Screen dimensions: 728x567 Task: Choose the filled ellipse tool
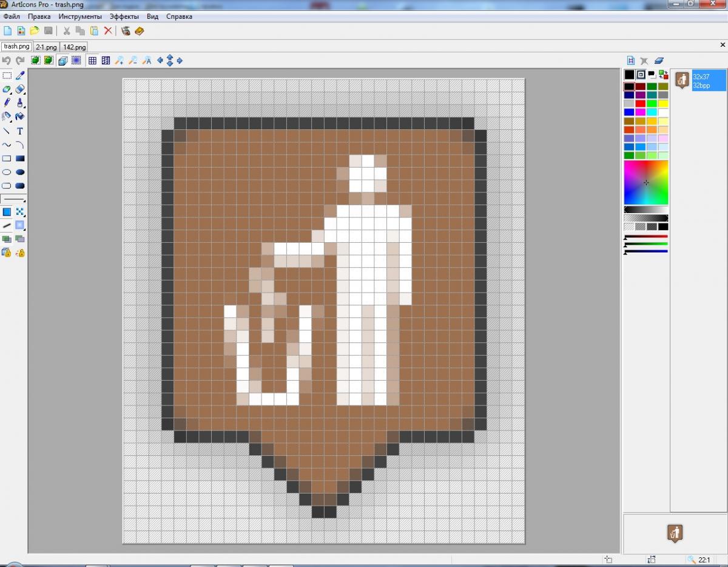tap(20, 172)
